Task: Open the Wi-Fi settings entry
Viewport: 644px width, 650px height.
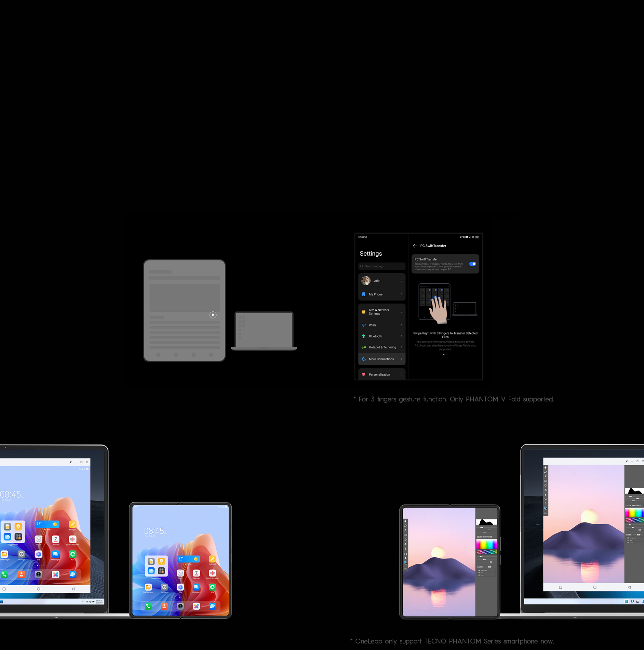Action: pos(382,325)
